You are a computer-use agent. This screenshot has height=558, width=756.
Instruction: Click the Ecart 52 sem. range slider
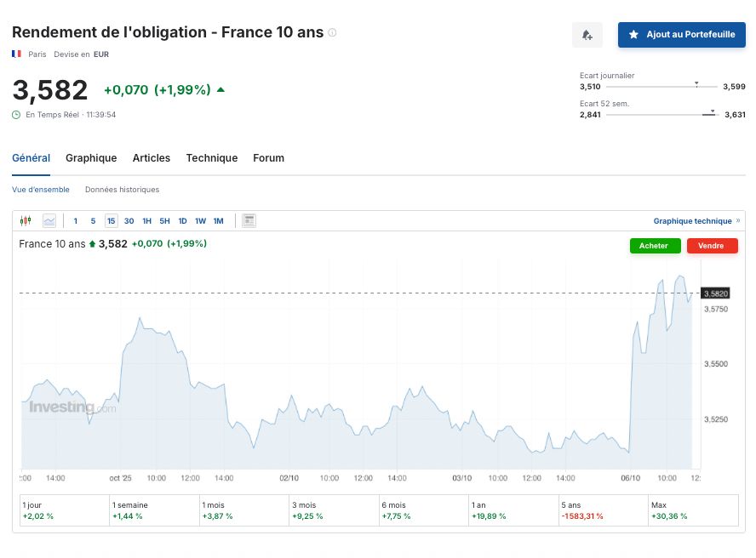point(661,114)
